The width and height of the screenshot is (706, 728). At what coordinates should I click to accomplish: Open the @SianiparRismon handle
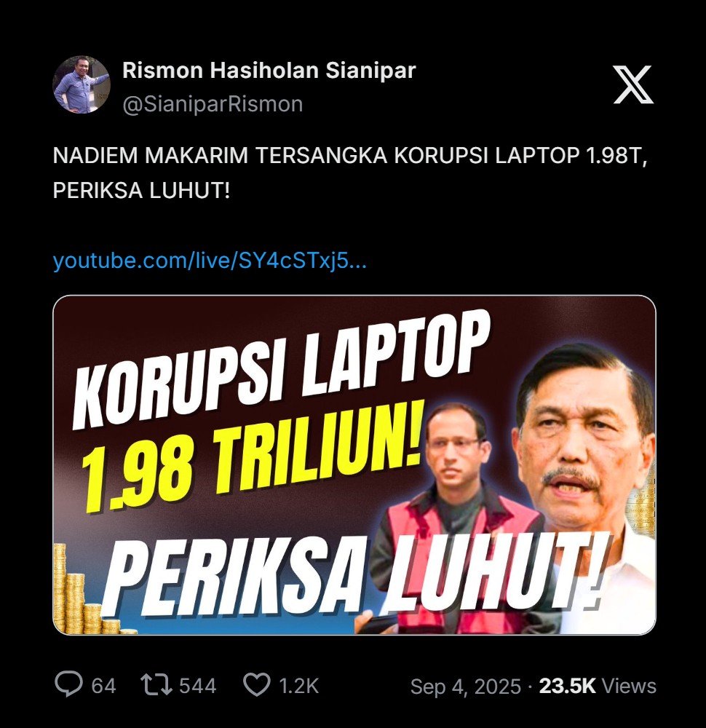[213, 103]
